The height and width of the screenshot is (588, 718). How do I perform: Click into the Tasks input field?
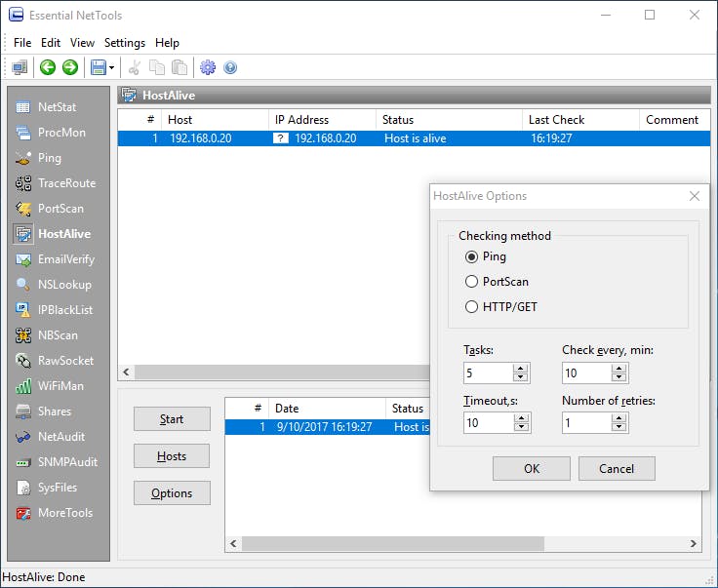click(488, 372)
